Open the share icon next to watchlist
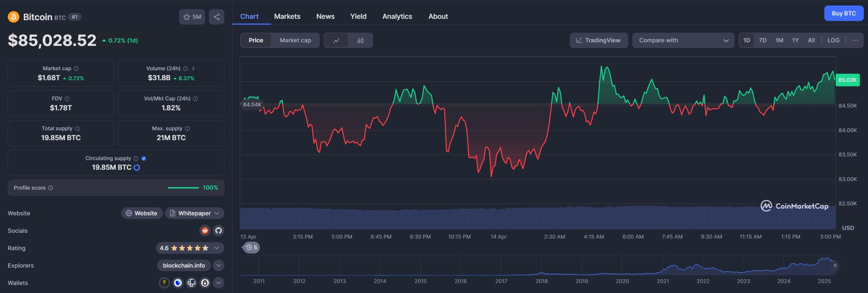The image size is (868, 293). pos(217,17)
